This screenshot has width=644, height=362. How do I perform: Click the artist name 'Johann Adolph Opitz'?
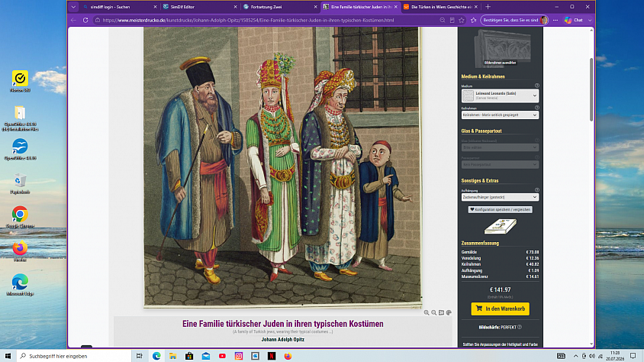tap(282, 339)
